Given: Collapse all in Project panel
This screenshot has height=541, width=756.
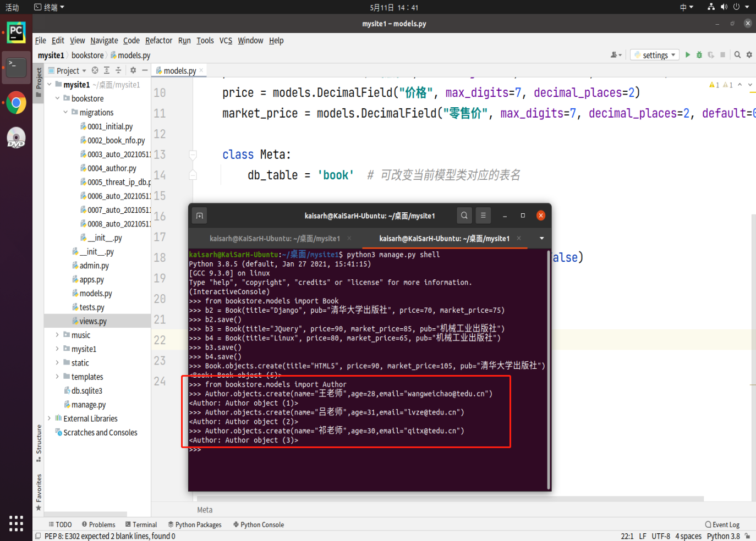Looking at the screenshot, I should point(118,70).
